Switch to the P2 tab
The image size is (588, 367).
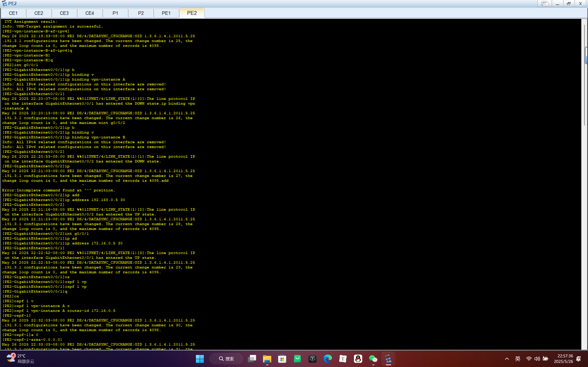pos(141,13)
